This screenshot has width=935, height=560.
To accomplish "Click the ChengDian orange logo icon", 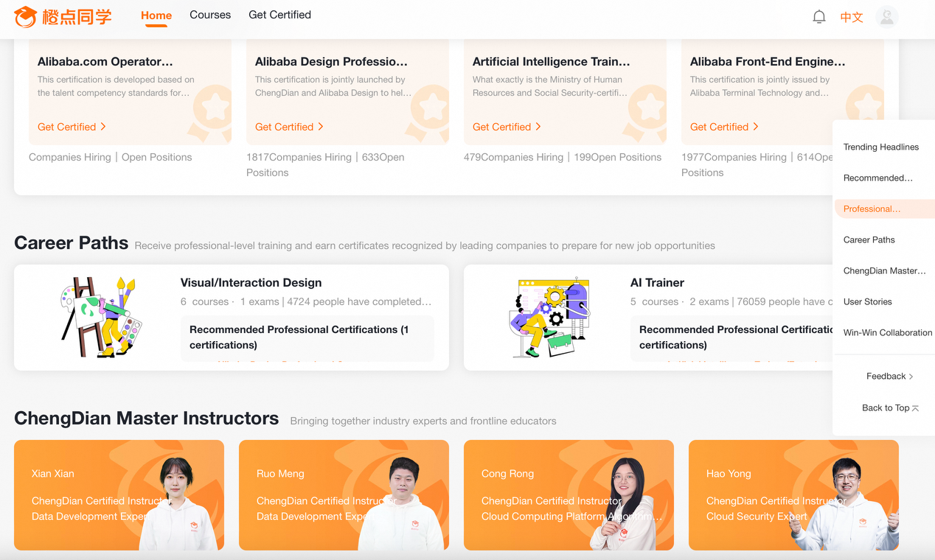I will [x=25, y=16].
